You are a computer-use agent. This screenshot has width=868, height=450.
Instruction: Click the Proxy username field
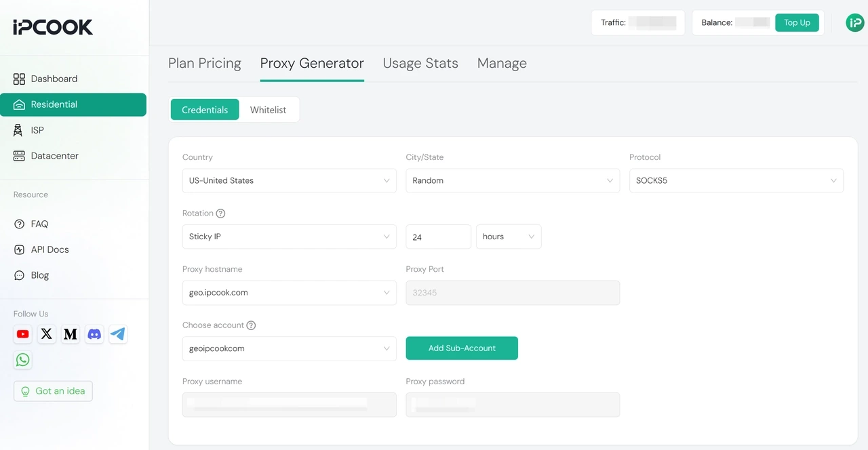290,405
